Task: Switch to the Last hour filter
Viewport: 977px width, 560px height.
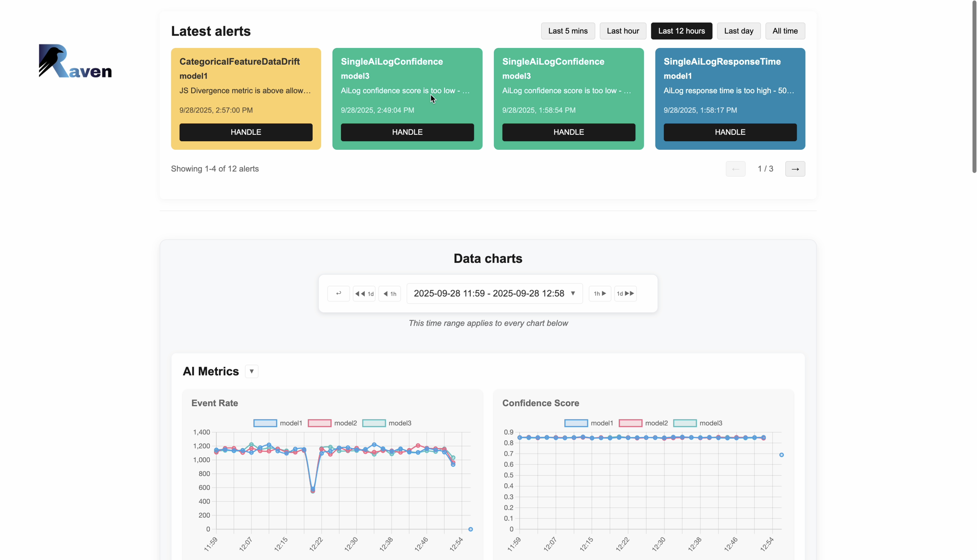Action: [x=623, y=31]
